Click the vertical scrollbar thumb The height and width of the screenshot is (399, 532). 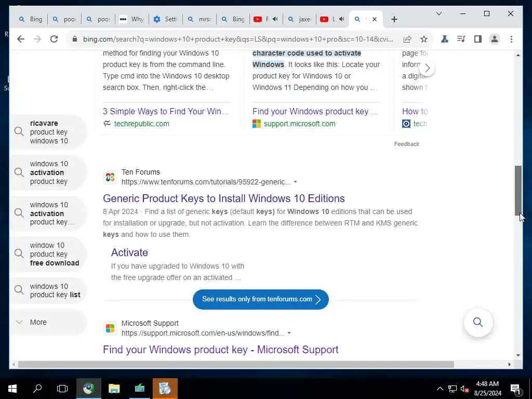coord(518,190)
